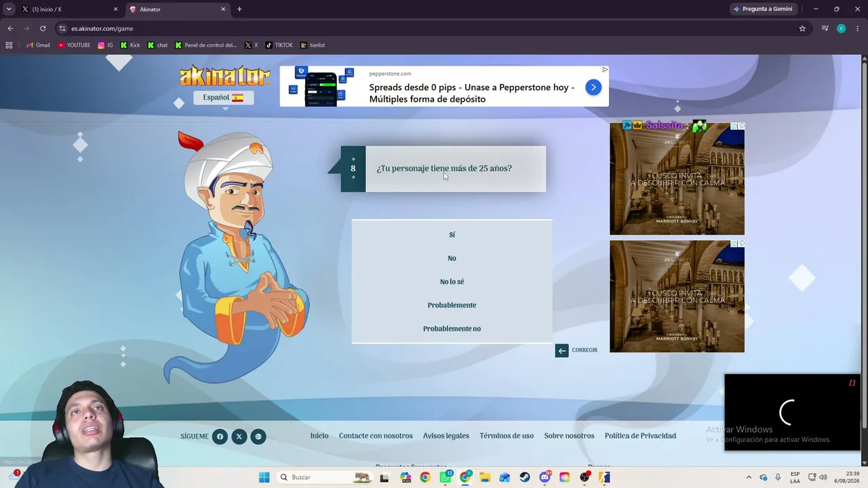The height and width of the screenshot is (488, 868).
Task: Open the IG bookmark
Action: pos(106,45)
